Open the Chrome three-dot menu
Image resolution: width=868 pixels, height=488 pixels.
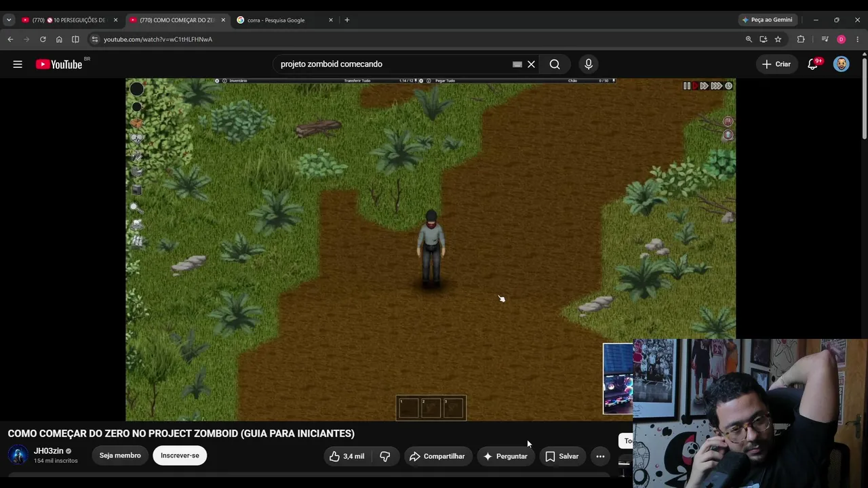tap(858, 39)
